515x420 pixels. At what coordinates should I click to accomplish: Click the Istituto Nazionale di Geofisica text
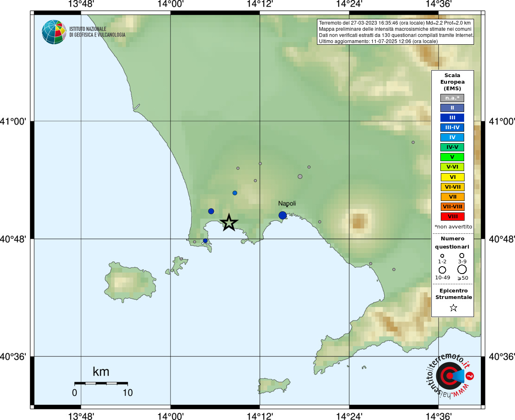coord(97,32)
